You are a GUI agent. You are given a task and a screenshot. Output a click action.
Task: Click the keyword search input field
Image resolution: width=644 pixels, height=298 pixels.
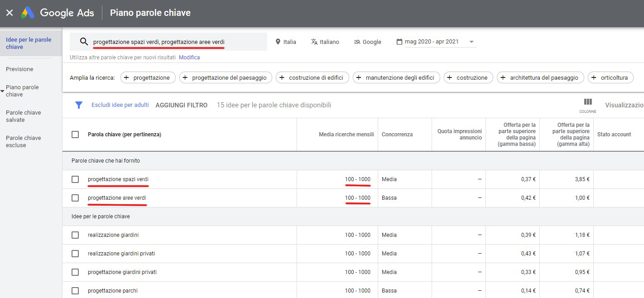tap(168, 42)
